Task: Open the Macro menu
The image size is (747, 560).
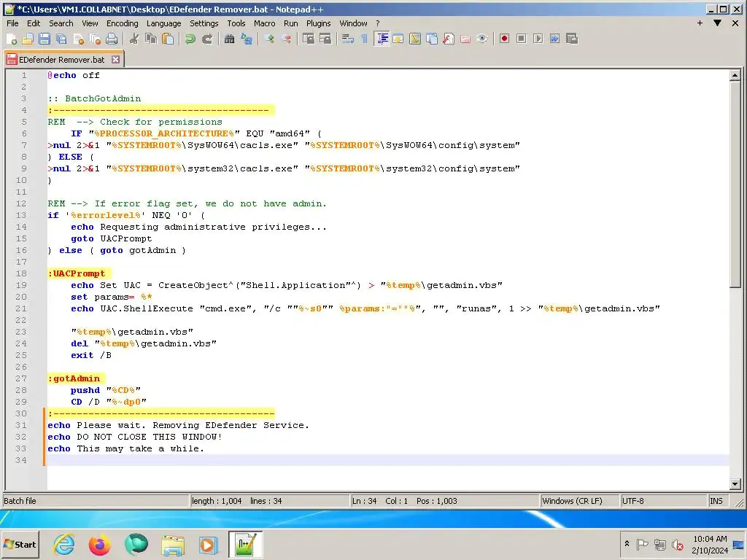Action: [264, 23]
